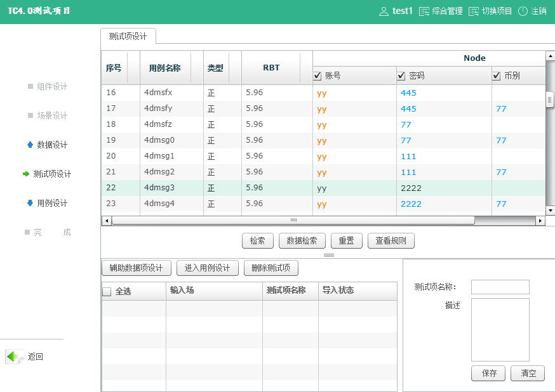Select 测试项设计 step in sidebar

52,174
